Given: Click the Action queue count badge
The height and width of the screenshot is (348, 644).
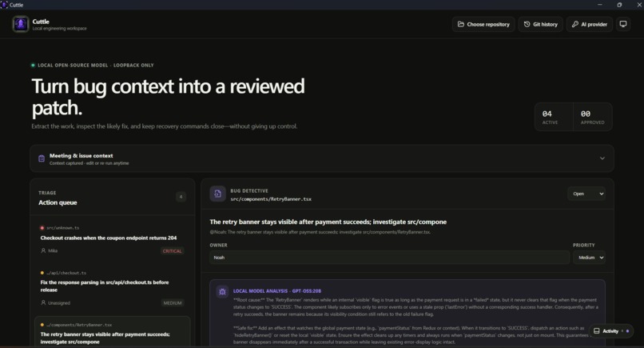Looking at the screenshot, I should tap(181, 197).
